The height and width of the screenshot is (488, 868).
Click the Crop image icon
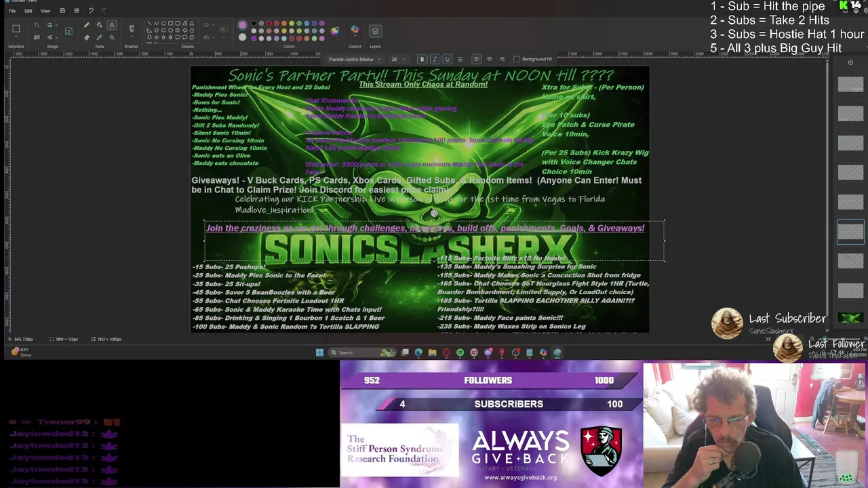tap(37, 25)
